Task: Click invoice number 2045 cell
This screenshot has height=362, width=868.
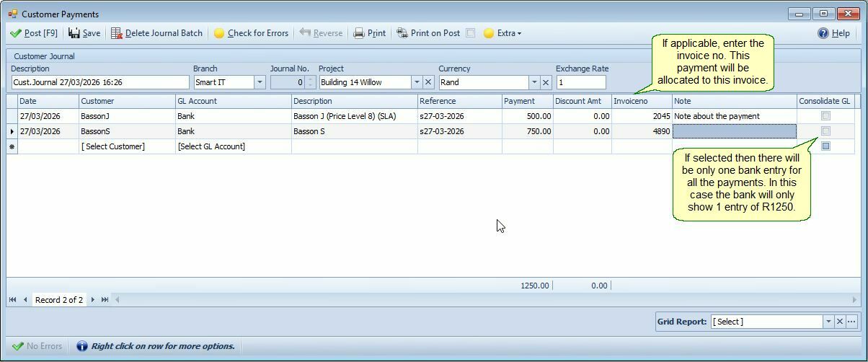Action: coord(642,116)
